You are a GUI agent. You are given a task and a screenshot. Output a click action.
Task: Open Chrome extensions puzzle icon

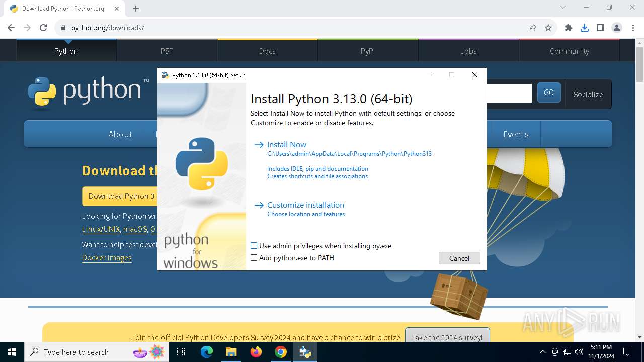[569, 28]
